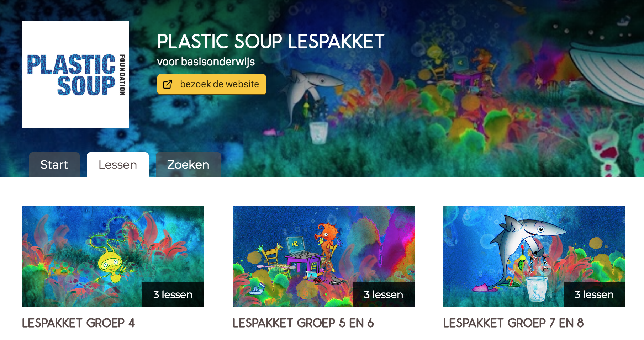The width and height of the screenshot is (644, 340).
Task: Visit the website via 'bezoek de website'
Action: click(212, 84)
